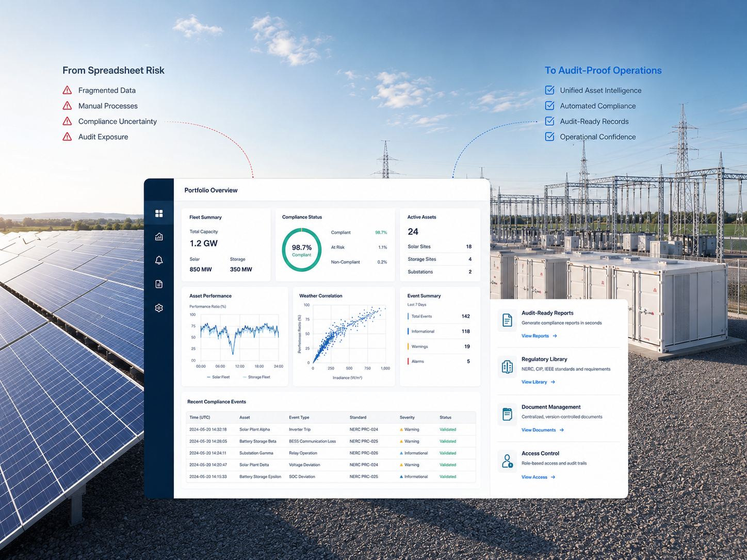Click the arrow next to View Reports
The height and width of the screenshot is (560, 747).
555,336
